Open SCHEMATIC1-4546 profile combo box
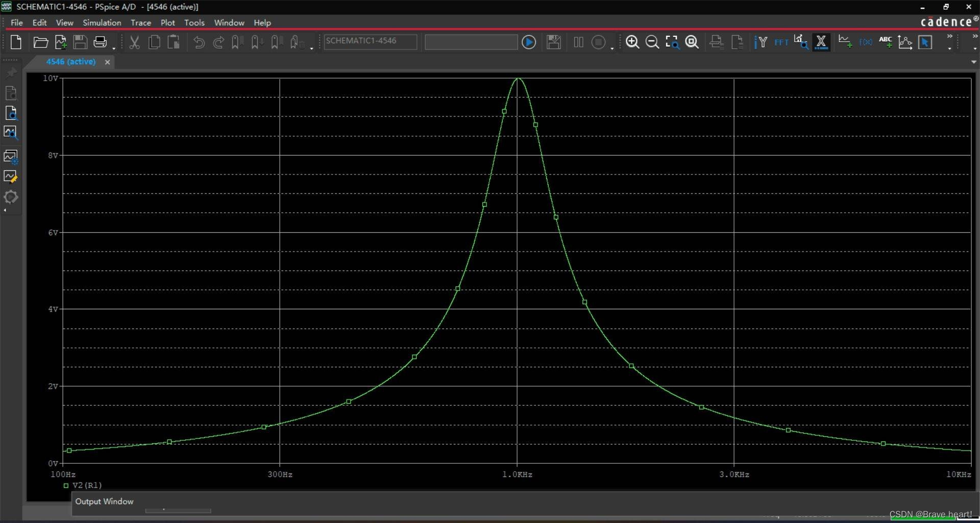The width and height of the screenshot is (980, 523). (371, 41)
